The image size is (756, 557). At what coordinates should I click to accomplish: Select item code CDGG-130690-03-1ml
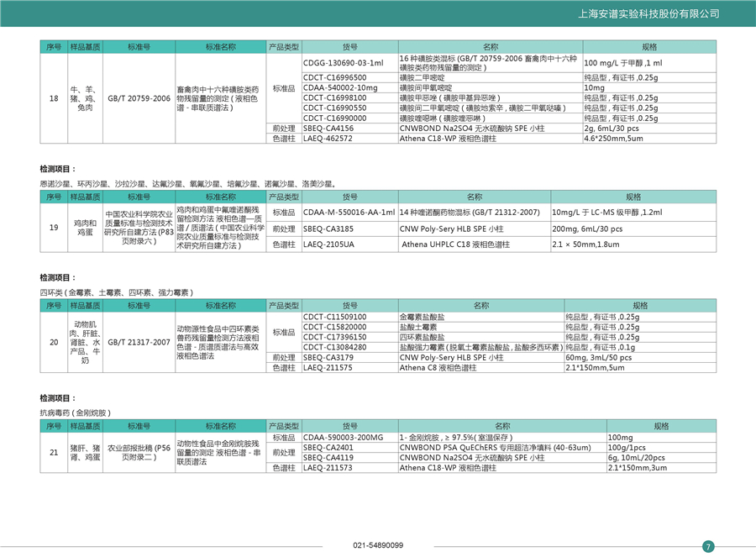(344, 63)
